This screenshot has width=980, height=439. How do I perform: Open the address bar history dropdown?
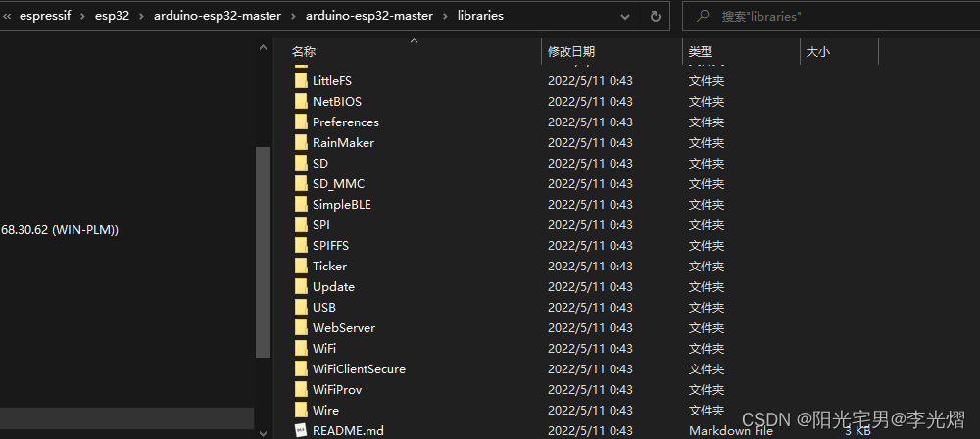(625, 17)
